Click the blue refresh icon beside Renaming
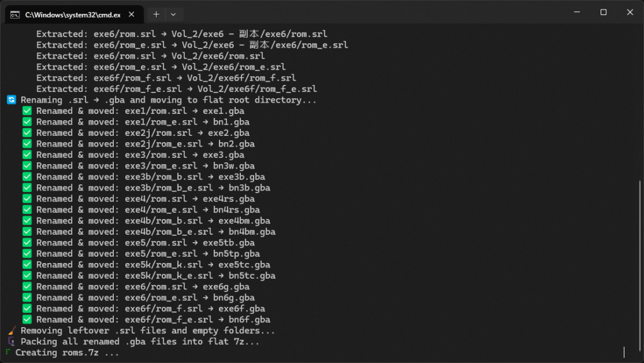 [x=11, y=100]
